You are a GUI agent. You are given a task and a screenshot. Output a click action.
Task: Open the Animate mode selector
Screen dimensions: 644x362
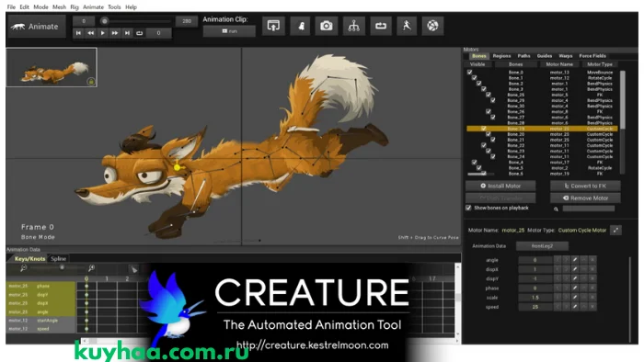click(37, 27)
